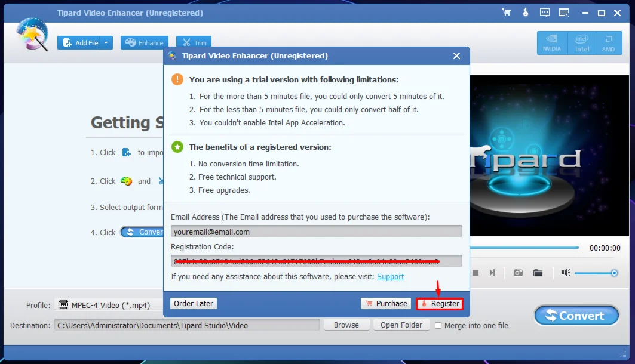Screen dimensions: 635x364
Task: Click '1. No conversion time limitation.' text
Action: click(244, 164)
